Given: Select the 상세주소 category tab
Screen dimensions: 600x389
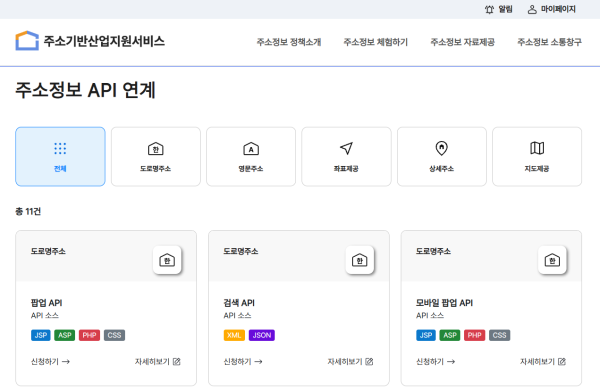Looking at the screenshot, I should coord(442,156).
